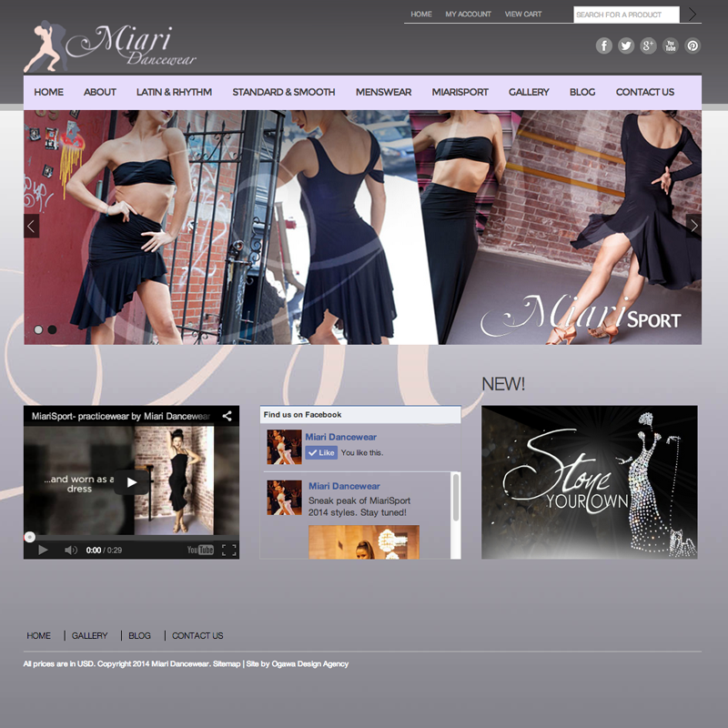Share the MiariSport video
This screenshot has width=728, height=728.
click(227, 416)
